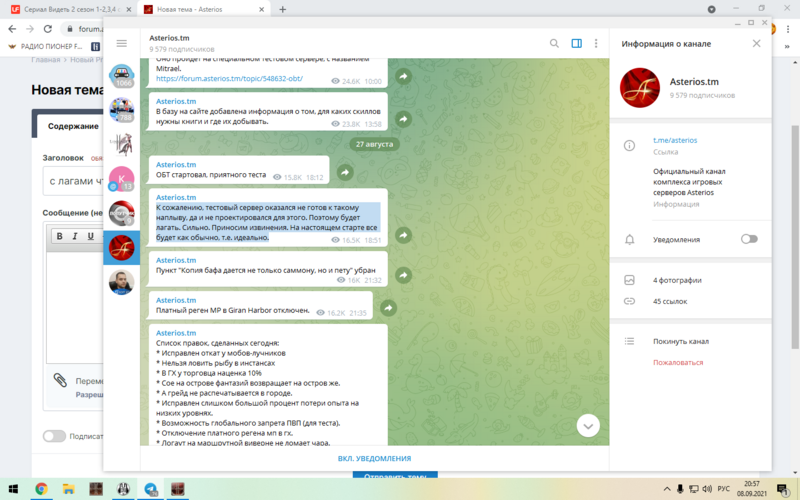Open the pink K avatar chat
800x500 pixels.
tap(121, 179)
